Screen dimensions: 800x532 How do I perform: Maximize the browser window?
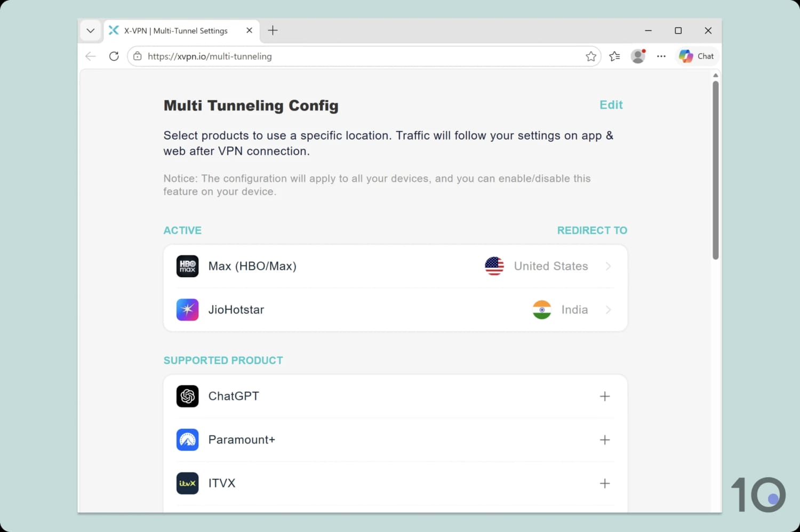678,30
